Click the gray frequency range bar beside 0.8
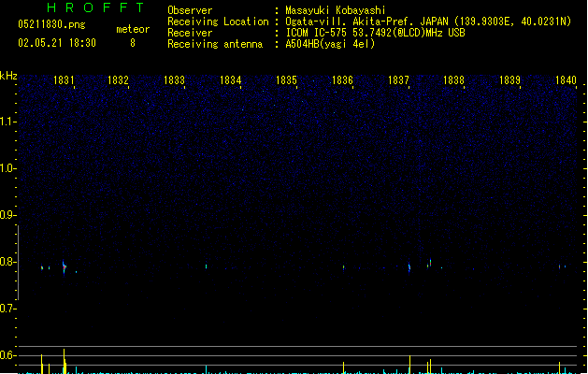The height and width of the screenshot is (374, 588). [x=18, y=263]
